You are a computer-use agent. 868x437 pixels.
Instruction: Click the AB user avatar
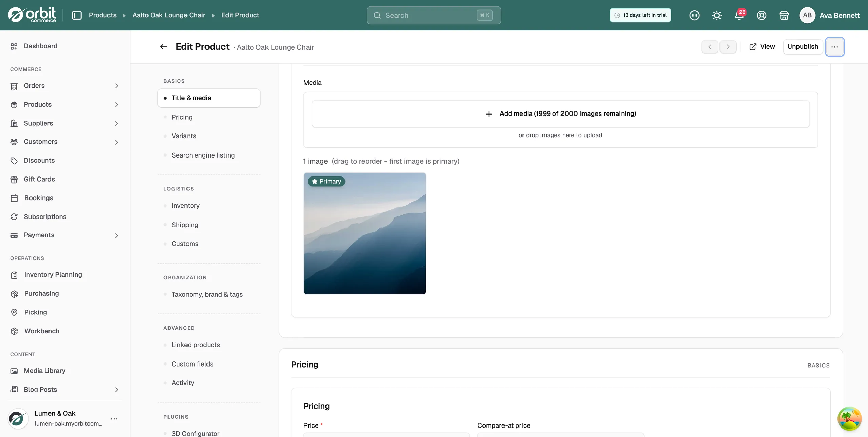(x=807, y=15)
